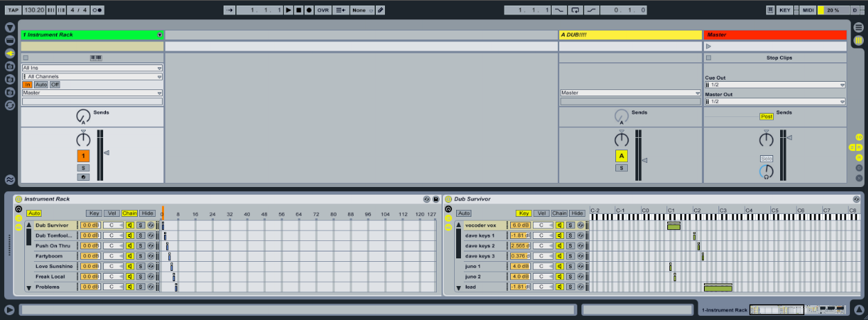This screenshot has height=320, width=868.
Task: Select the Master track header
Action: click(775, 35)
